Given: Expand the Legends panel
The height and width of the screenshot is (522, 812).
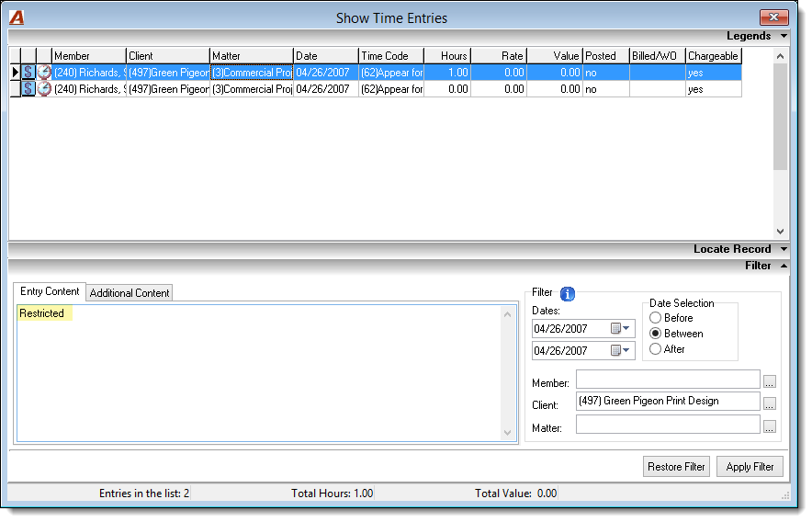Looking at the screenshot, I should coord(784,36).
